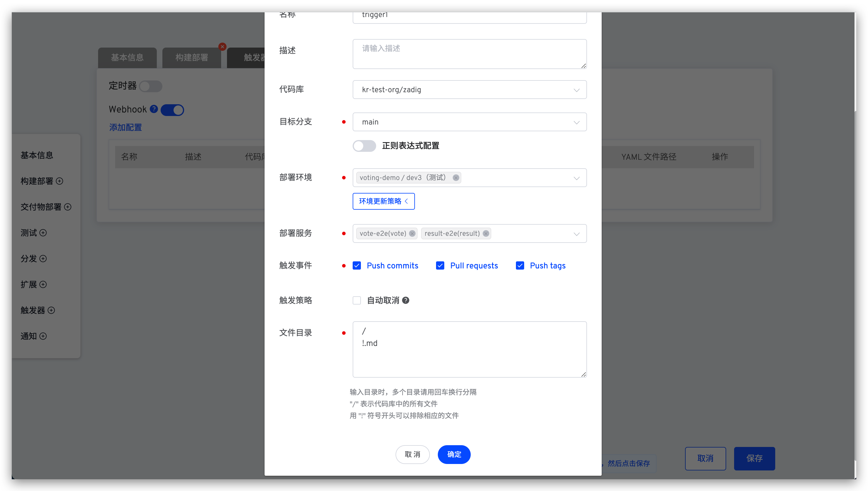Select 测试 in the left sidebar
868x491 pixels.
click(29, 233)
